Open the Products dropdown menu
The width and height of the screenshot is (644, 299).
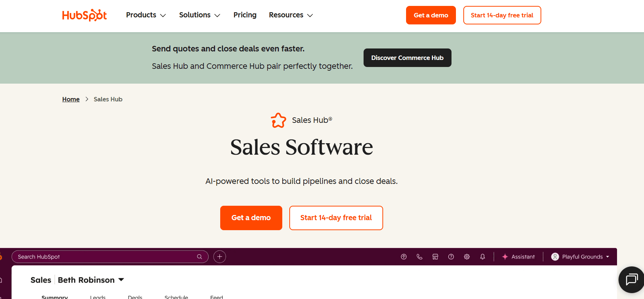146,15
